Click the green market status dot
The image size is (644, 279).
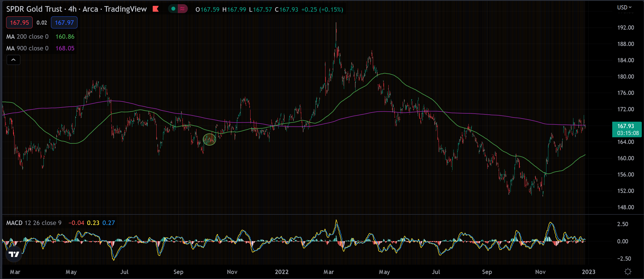173,9
